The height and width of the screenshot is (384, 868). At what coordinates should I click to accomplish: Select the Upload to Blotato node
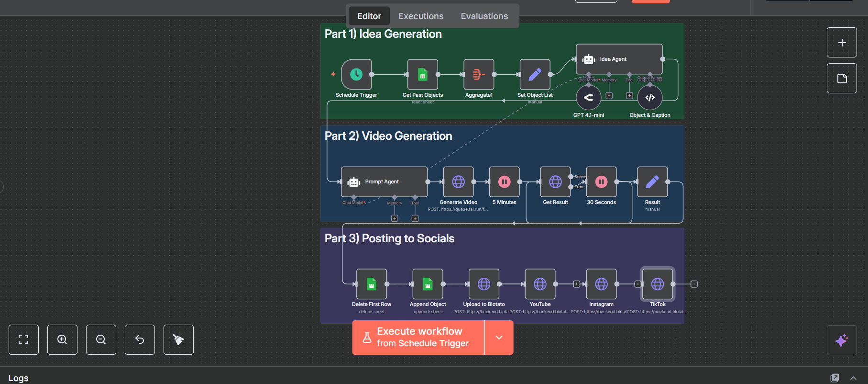click(484, 284)
